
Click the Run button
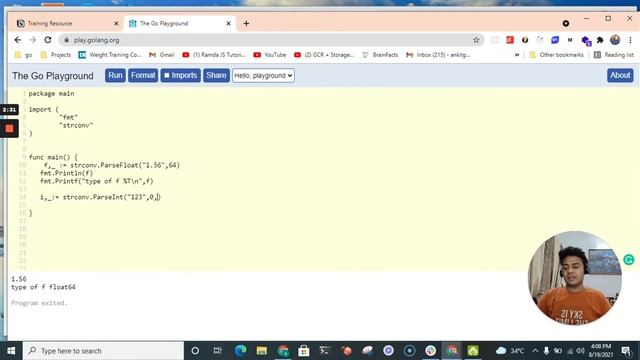(x=115, y=76)
